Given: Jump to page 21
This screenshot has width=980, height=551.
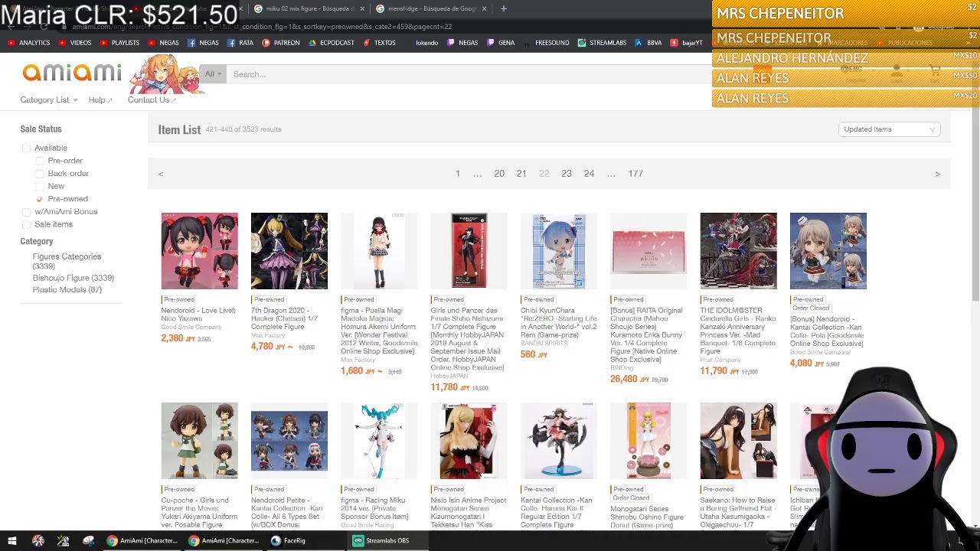Looking at the screenshot, I should coord(521,174).
